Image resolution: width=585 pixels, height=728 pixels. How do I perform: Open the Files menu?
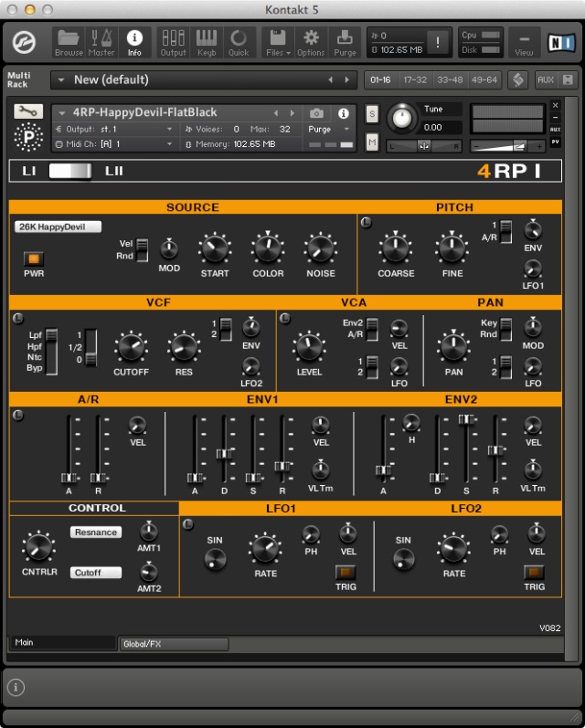[278, 42]
